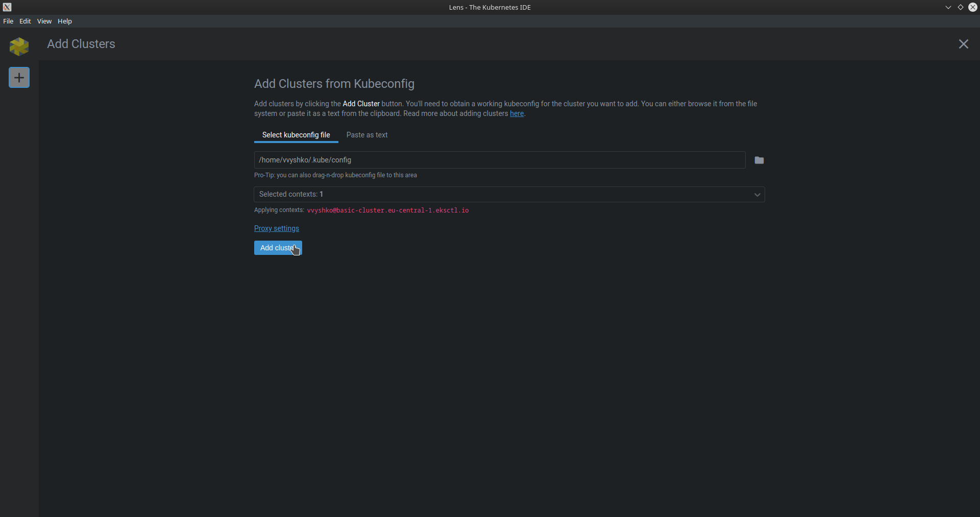The image size is (980, 517).
Task: Click the Add cluster button
Action: coord(278,248)
